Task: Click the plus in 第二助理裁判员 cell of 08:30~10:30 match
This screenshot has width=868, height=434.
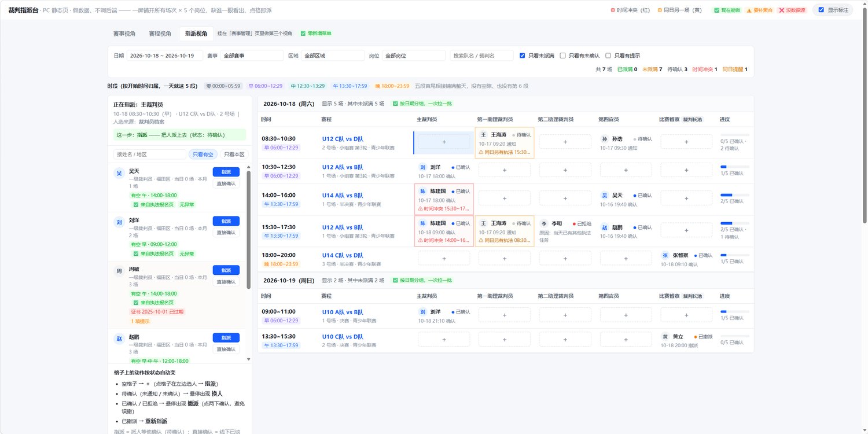Action: (x=565, y=142)
